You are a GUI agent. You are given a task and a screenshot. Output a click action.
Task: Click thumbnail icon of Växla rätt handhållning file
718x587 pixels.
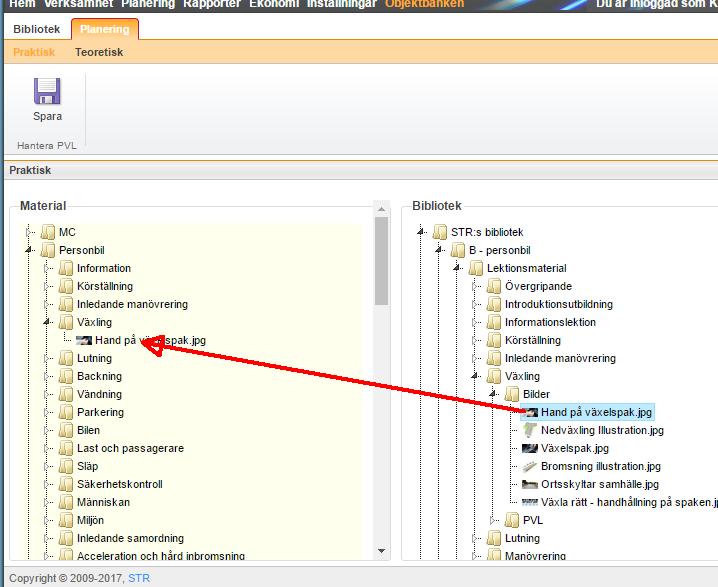(x=530, y=502)
